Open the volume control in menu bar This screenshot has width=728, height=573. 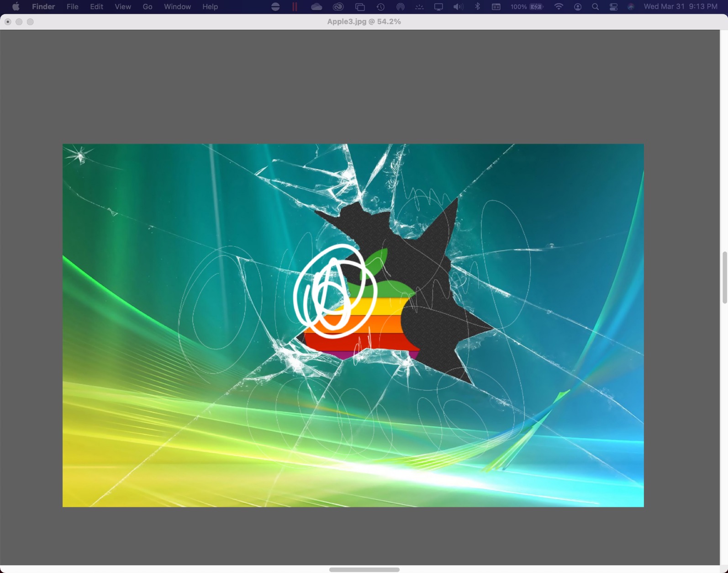click(x=458, y=7)
